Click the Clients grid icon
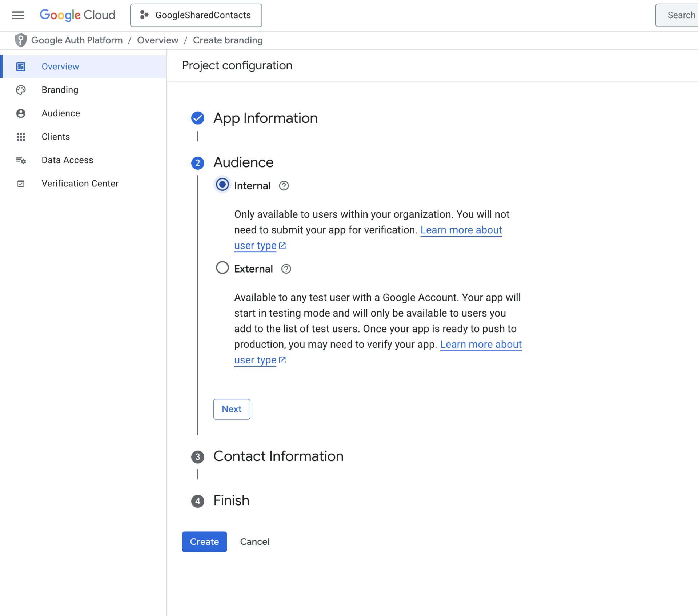The width and height of the screenshot is (698, 616). pos(21,137)
